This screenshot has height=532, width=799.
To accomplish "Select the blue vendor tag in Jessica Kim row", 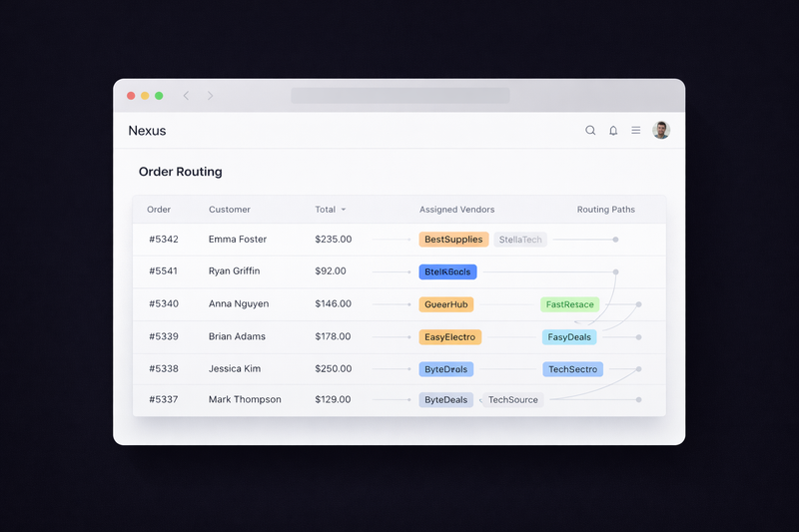I will 445,369.
